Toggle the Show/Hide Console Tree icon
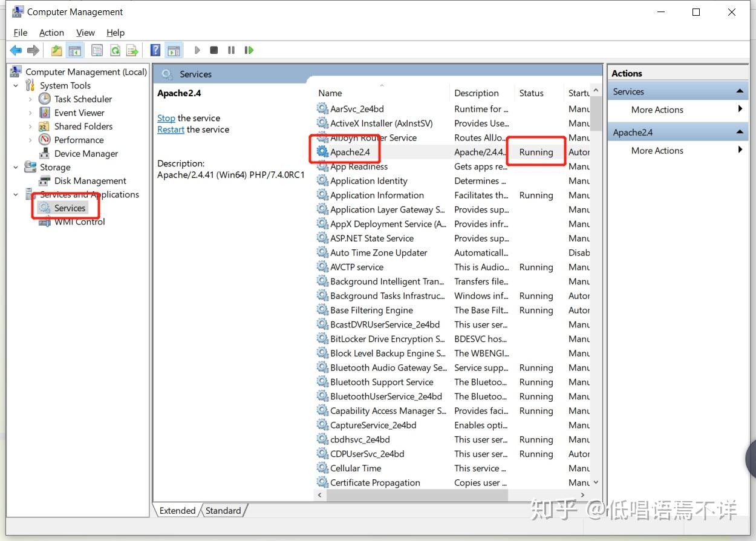756x541 pixels. pos(74,50)
